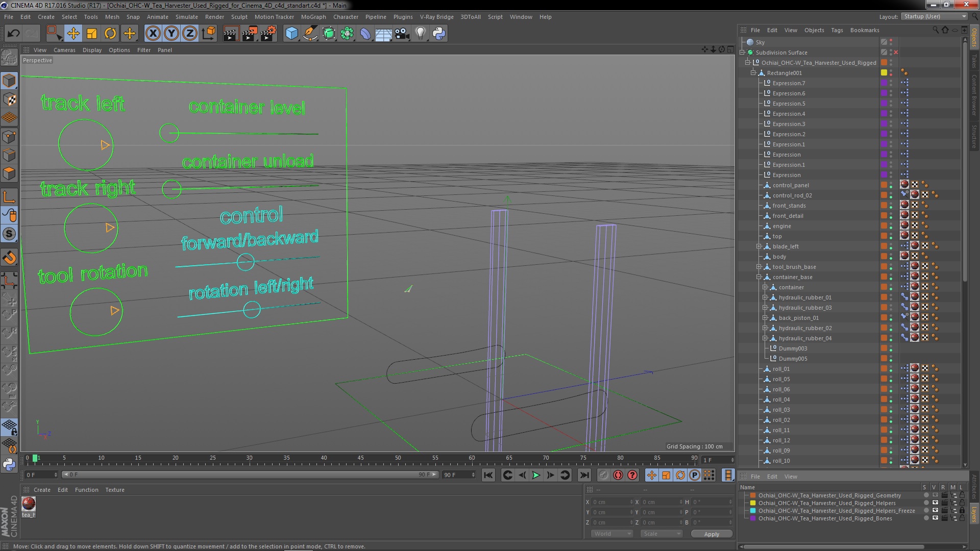Click the Apply button
This screenshot has width=980, height=551.
(x=712, y=534)
